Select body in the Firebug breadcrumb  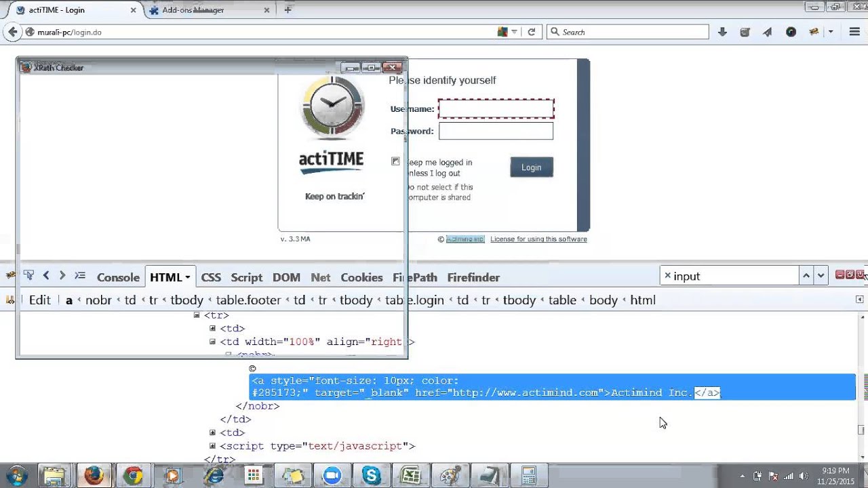tap(604, 300)
